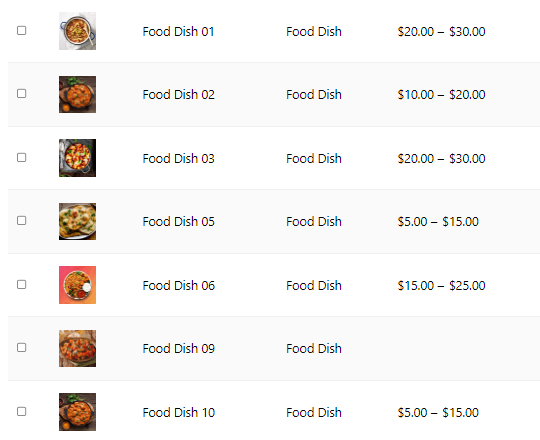The height and width of the screenshot is (440, 540).
Task: Open the Food Dish 01 thumbnail image
Action: [x=77, y=31]
